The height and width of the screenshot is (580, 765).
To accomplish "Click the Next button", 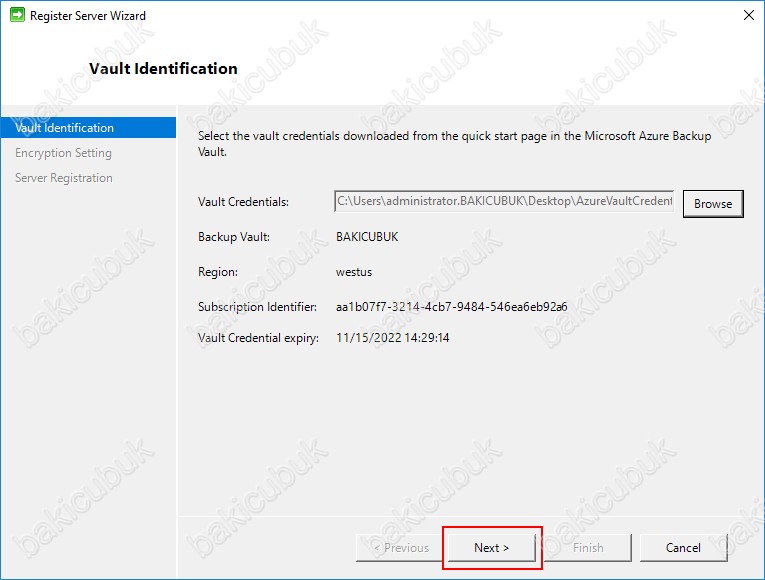I will tap(491, 548).
